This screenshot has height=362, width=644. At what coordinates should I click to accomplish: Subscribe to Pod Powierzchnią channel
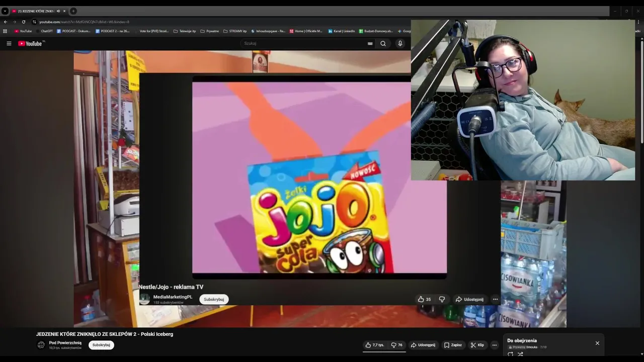101,345
